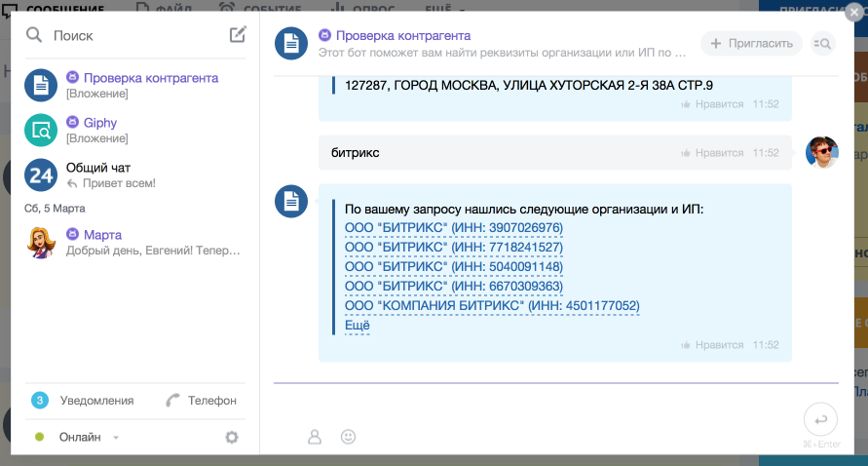This screenshot has width=868, height=466.
Task: Click the compose new message icon
Action: 238,35
